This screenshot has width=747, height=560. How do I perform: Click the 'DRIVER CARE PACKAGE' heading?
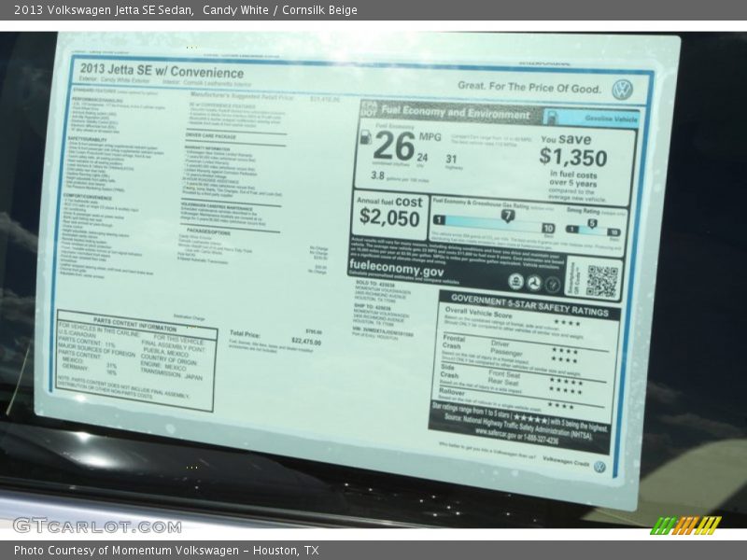(211, 136)
